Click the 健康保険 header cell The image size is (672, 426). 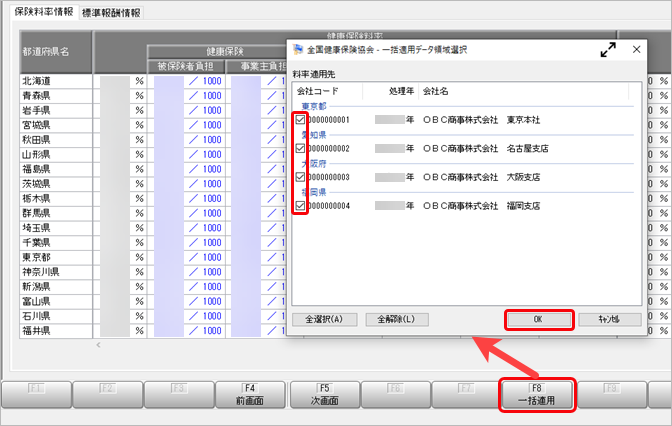(217, 52)
